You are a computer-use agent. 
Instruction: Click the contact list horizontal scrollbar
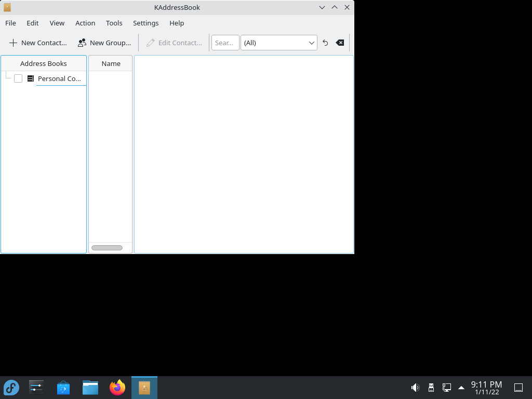click(x=107, y=248)
